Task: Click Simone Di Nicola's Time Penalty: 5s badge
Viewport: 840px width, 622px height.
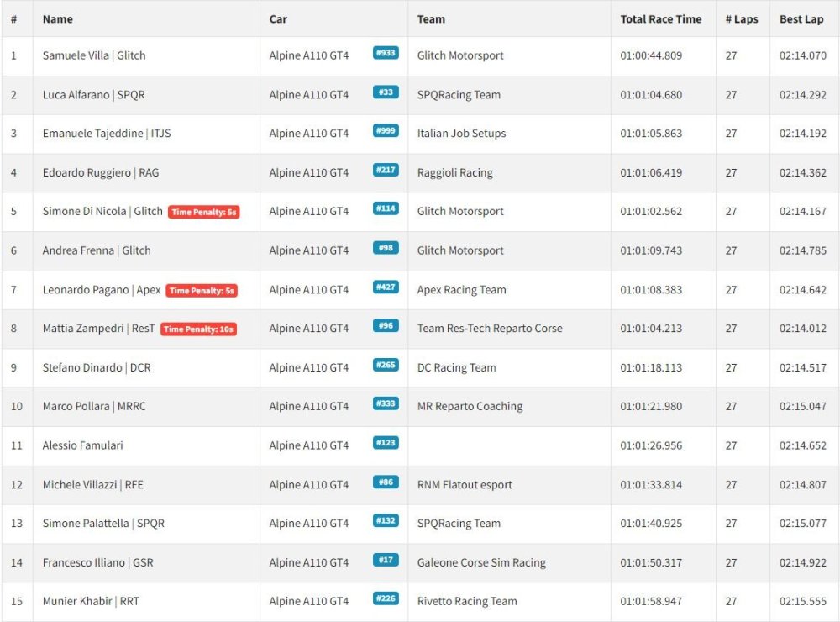Action: point(203,212)
